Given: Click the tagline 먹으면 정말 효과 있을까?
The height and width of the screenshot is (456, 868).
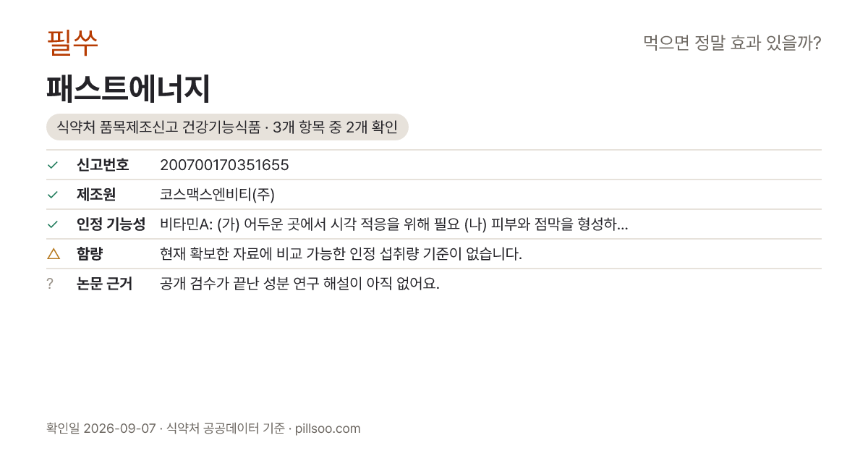Looking at the screenshot, I should coord(732,43).
